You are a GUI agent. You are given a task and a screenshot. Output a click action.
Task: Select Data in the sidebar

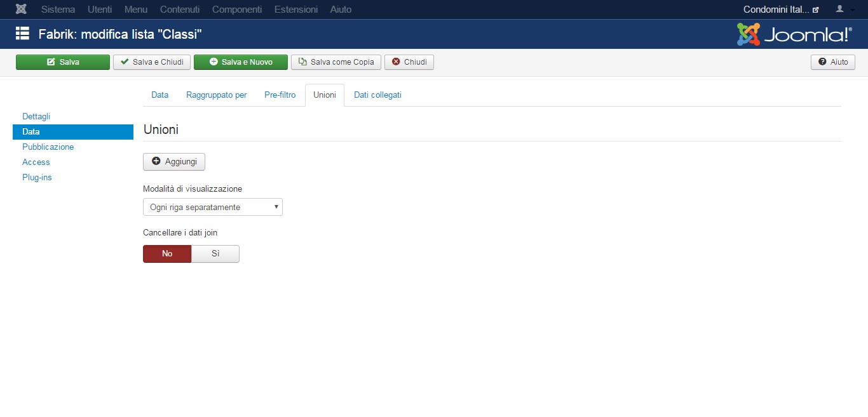pos(73,132)
